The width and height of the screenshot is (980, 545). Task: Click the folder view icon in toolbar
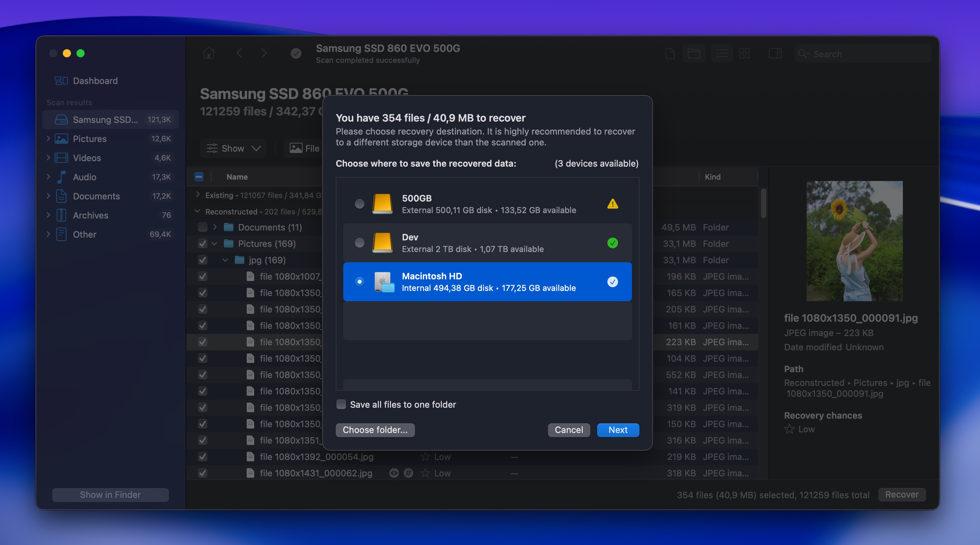click(694, 53)
